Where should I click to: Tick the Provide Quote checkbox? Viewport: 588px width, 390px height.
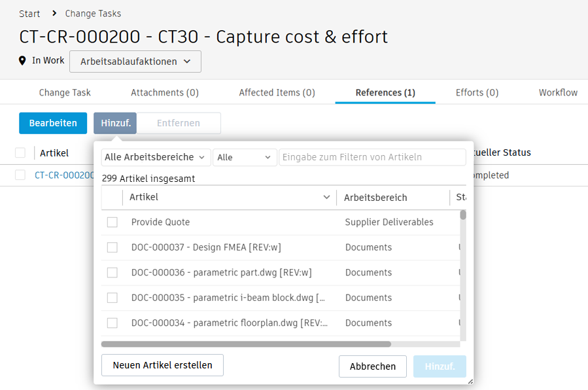[x=112, y=222]
